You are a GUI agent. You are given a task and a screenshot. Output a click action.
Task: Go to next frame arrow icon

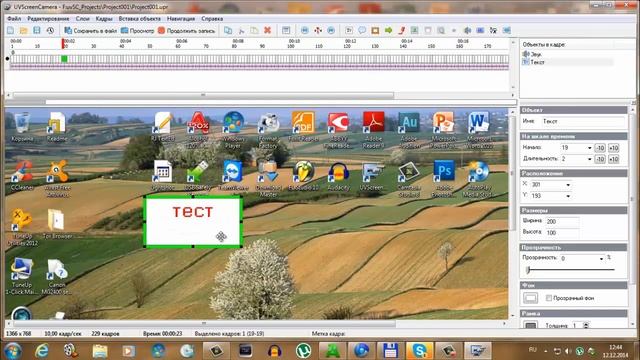[331, 31]
